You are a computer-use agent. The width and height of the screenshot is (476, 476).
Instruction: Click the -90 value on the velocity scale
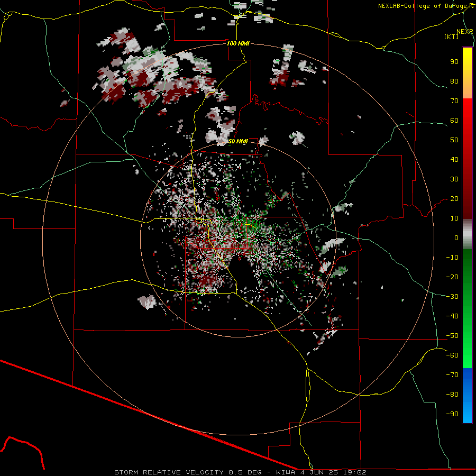pyautogui.click(x=452, y=414)
